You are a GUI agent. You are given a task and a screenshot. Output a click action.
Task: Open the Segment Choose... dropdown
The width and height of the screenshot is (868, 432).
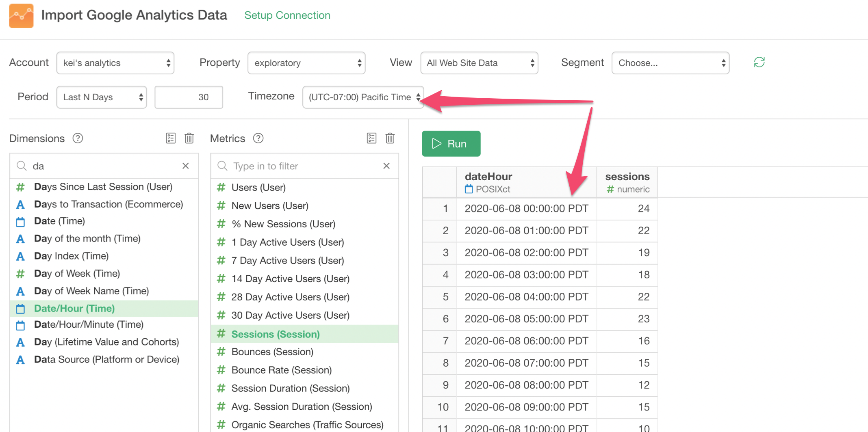point(671,63)
